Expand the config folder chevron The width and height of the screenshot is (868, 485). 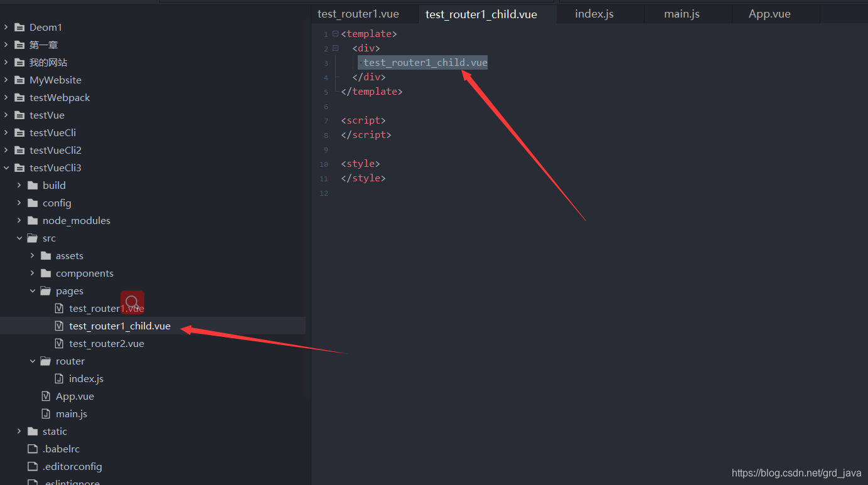pos(19,203)
